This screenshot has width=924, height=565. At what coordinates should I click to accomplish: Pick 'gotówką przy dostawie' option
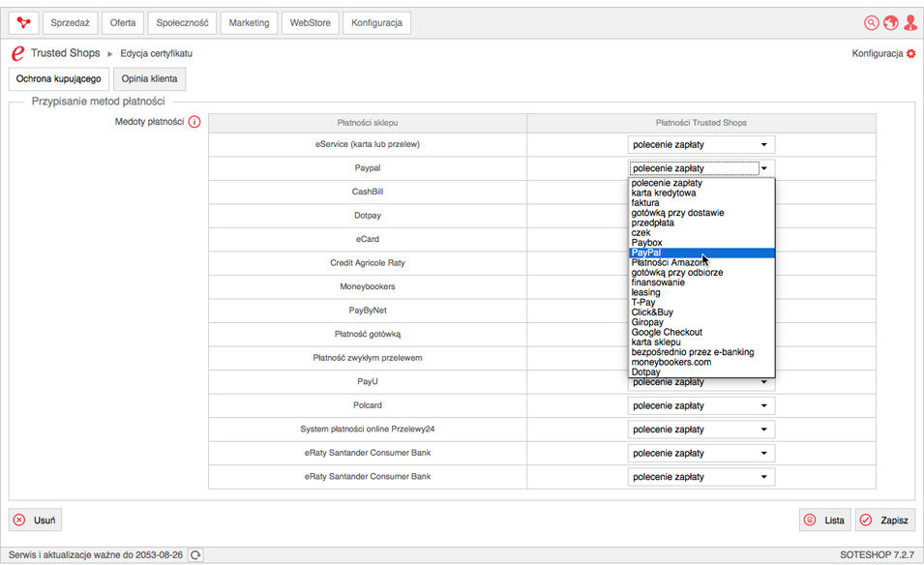pyautogui.click(x=701, y=213)
